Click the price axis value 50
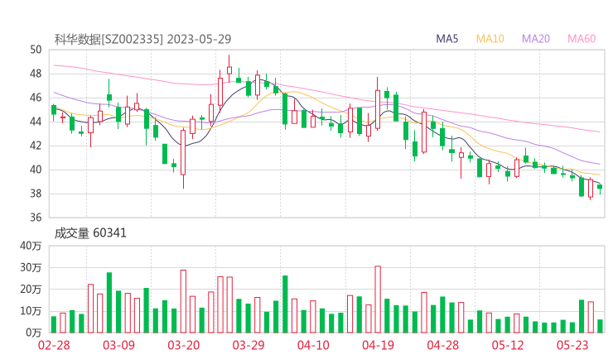 coord(36,50)
